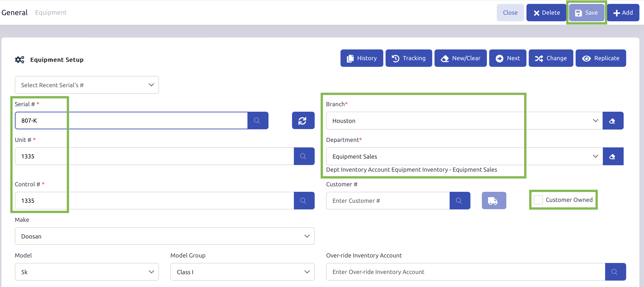
Task: Clear the Department field with its eraser icon
Action: (x=612, y=156)
